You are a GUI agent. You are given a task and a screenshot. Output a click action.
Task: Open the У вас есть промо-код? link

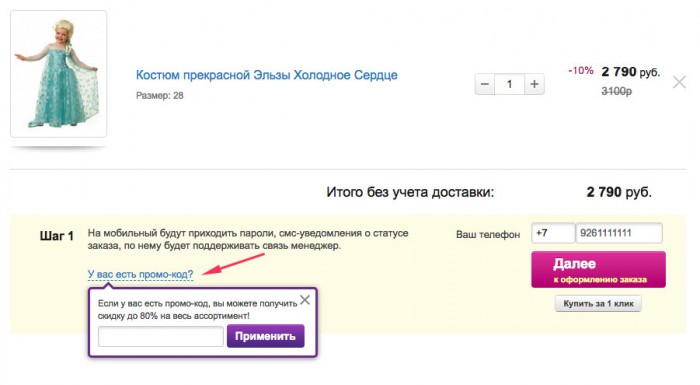point(141,274)
